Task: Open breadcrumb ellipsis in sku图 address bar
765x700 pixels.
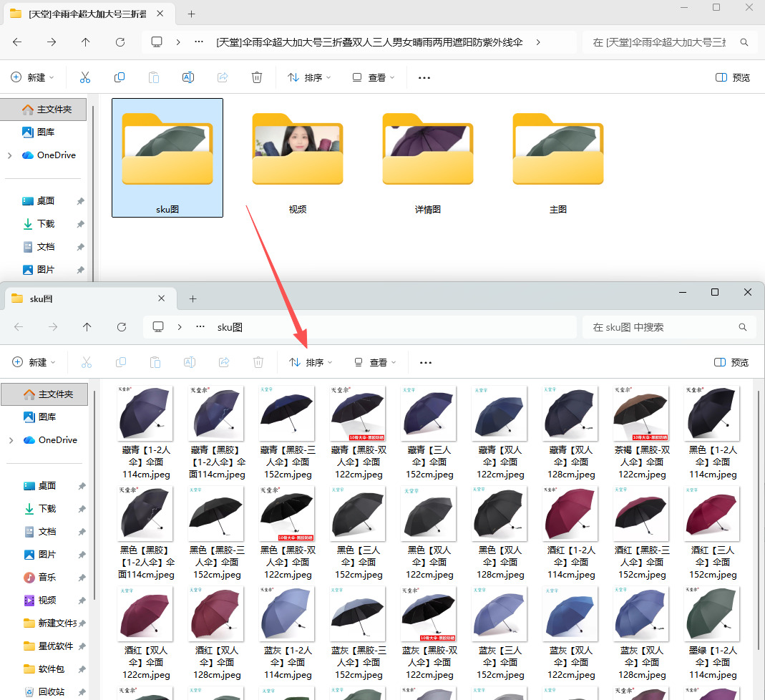Action: [x=200, y=327]
